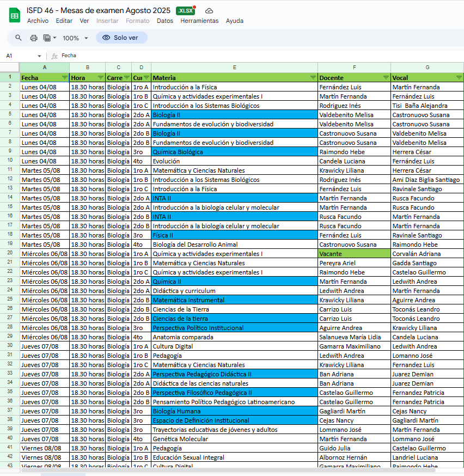This screenshot has height=476, width=464.
Task: Open the 100% zoom dropdown
Action: click(x=75, y=38)
